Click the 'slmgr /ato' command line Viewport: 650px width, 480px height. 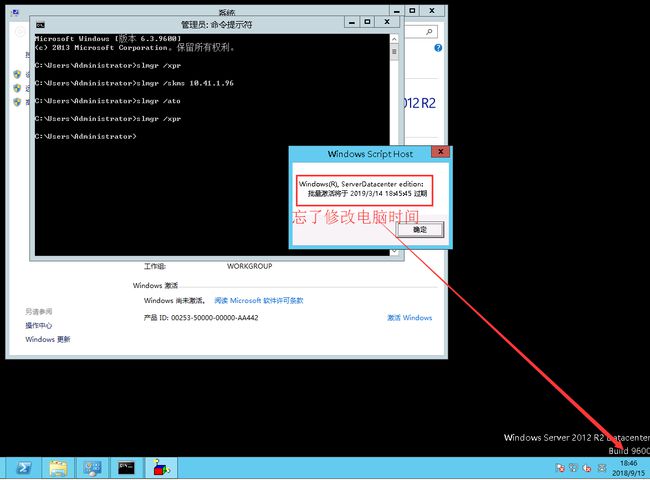[108, 101]
